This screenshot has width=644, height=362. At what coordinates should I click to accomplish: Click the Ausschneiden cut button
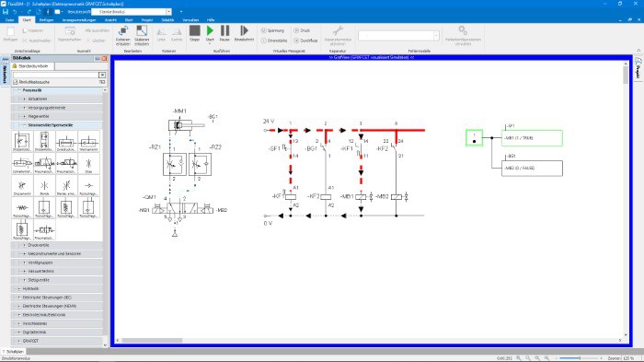37,41
